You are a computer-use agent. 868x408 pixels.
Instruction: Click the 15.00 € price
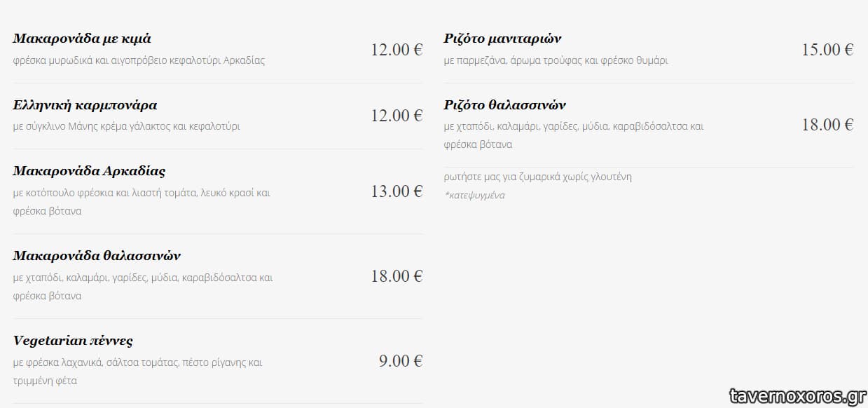(x=827, y=50)
